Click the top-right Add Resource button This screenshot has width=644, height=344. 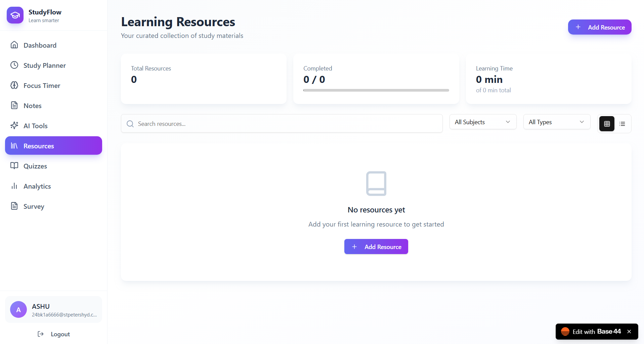click(x=600, y=27)
